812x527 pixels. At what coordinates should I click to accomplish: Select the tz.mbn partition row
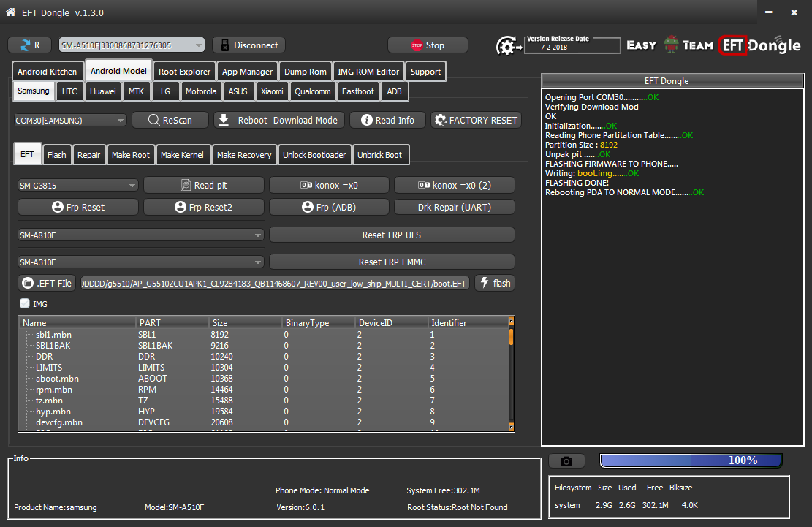pos(264,400)
